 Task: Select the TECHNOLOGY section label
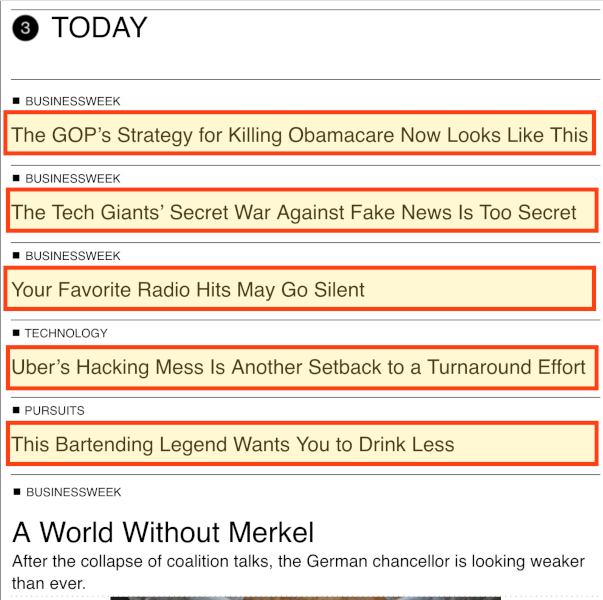(66, 333)
